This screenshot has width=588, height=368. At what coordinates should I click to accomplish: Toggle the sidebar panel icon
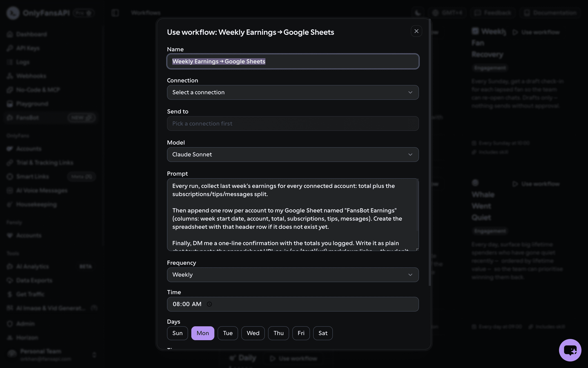click(115, 13)
